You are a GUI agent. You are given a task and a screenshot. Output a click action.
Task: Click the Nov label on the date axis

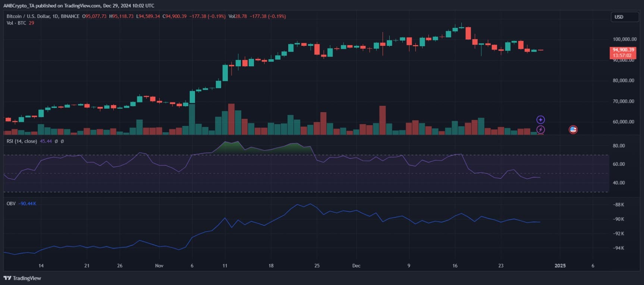[159, 266]
